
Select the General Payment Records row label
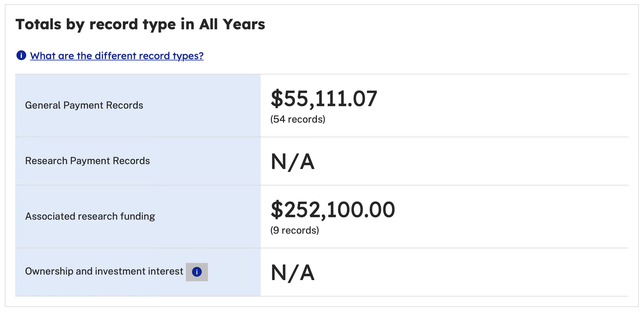pos(84,105)
